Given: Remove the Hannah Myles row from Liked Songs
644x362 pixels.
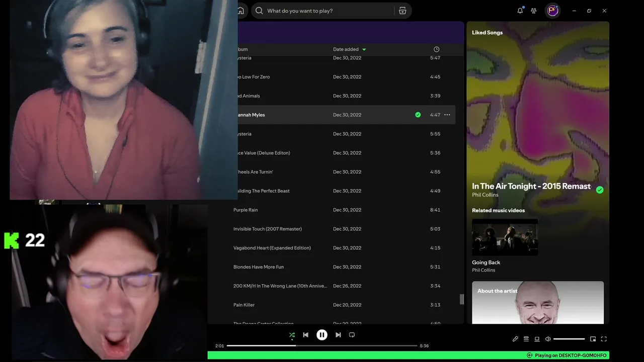Looking at the screenshot, I should click(418, 115).
